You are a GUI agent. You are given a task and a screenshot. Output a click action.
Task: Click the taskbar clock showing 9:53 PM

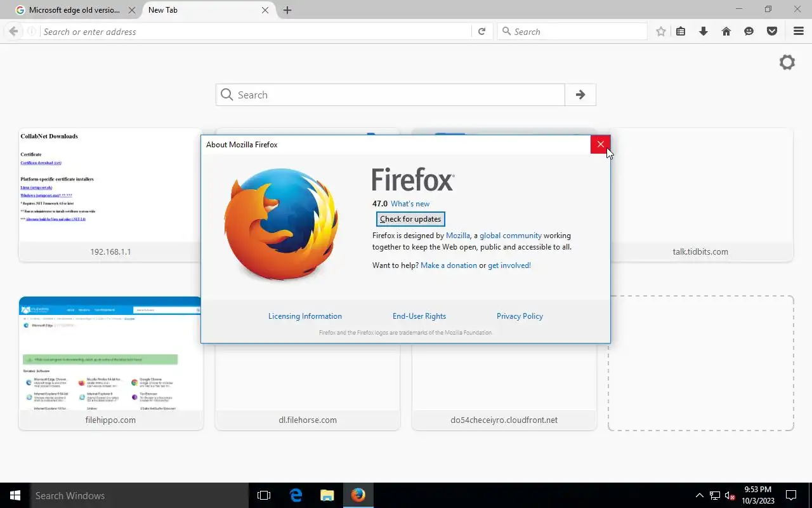758,495
